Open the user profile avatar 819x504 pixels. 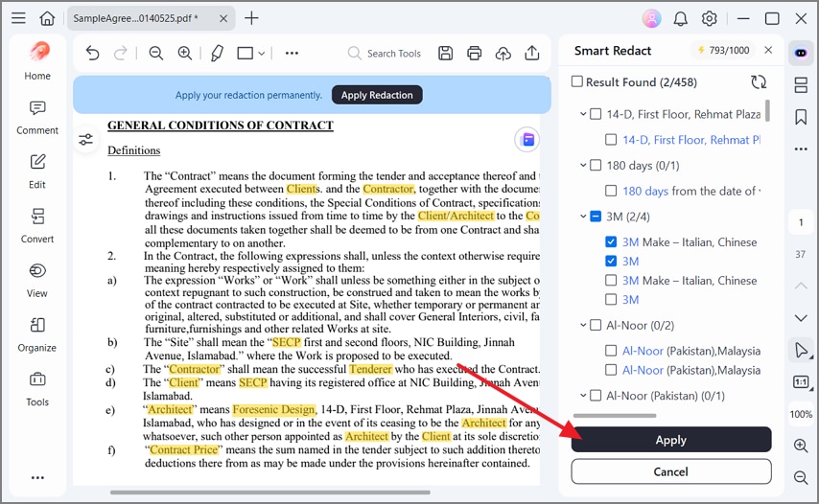(651, 19)
